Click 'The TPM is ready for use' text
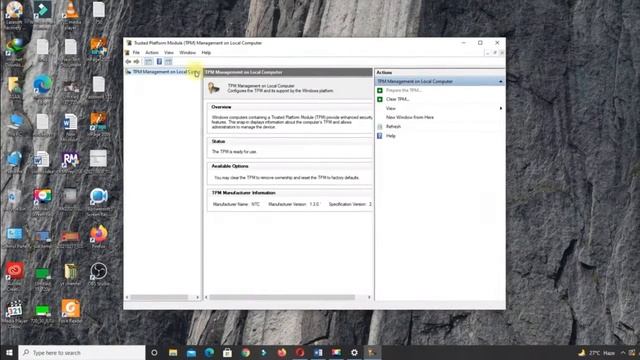The width and height of the screenshot is (640, 360). 234,152
